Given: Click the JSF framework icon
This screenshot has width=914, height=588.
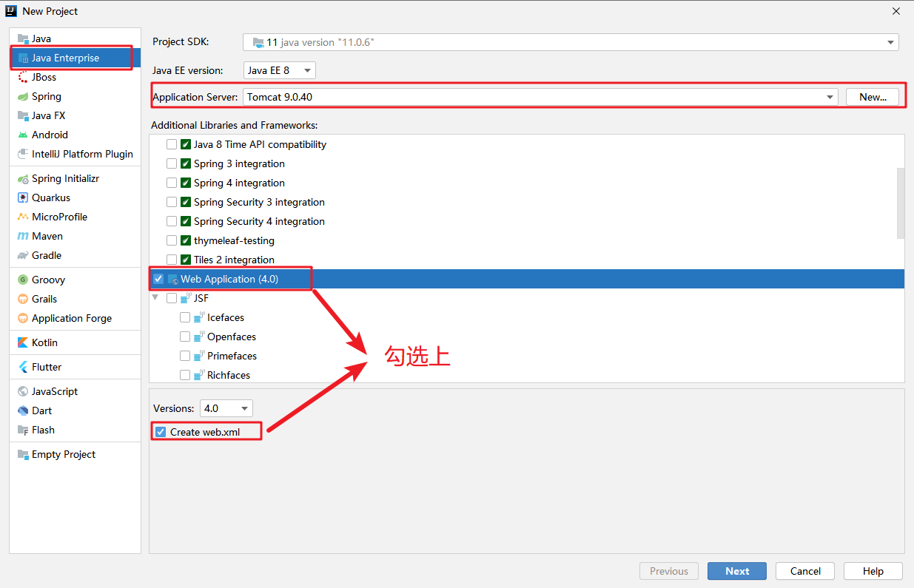Looking at the screenshot, I should point(186,298).
